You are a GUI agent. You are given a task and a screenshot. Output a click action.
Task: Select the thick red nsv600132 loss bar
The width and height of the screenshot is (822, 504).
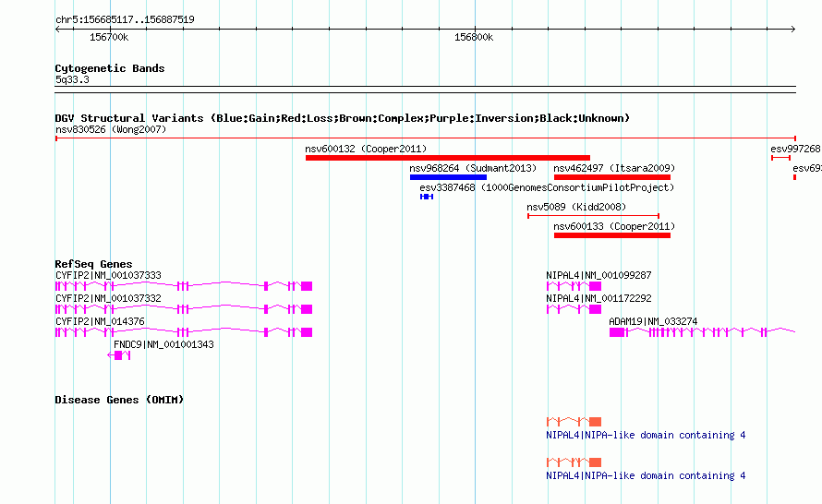[x=448, y=158]
